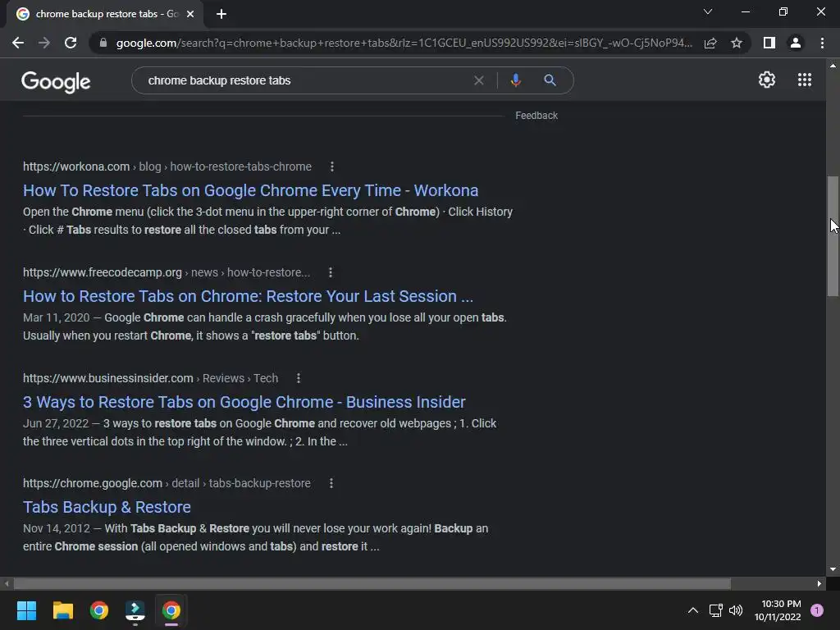This screenshot has width=840, height=630.
Task: Focus the Google search input field
Action: pyautogui.click(x=305, y=80)
